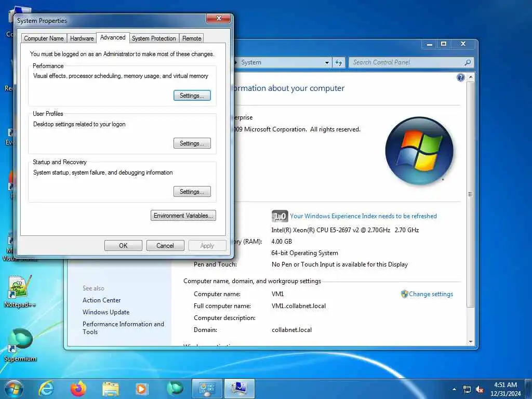Launch Internet Explorer from the taskbar
This screenshot has width=532, height=399.
(x=46, y=389)
